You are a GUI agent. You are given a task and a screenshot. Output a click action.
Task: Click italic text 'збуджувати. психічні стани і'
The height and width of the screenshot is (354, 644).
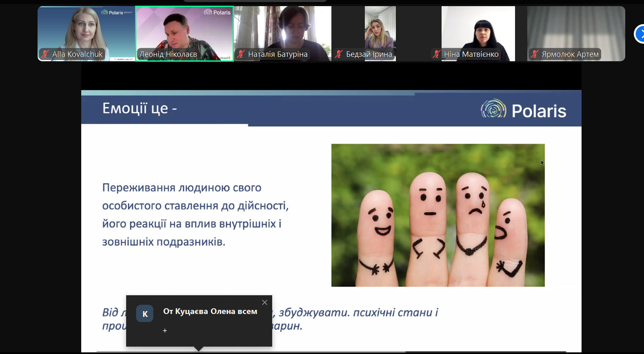[358, 313]
